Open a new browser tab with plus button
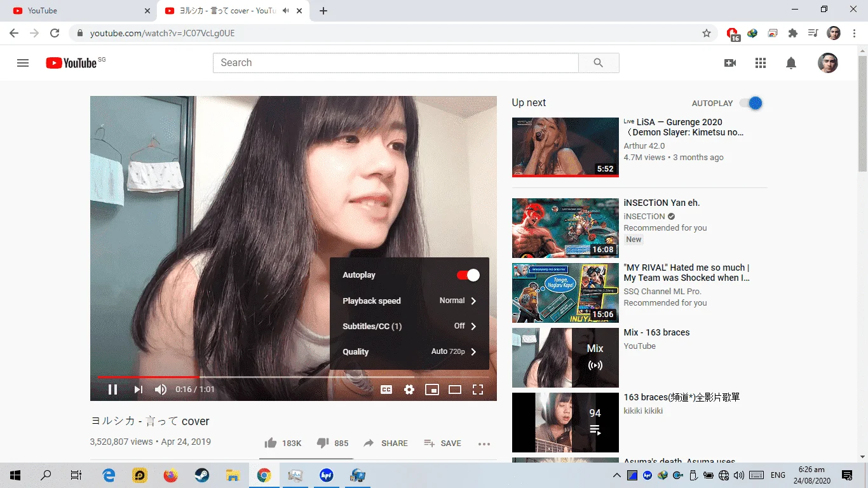868x488 pixels. (323, 11)
